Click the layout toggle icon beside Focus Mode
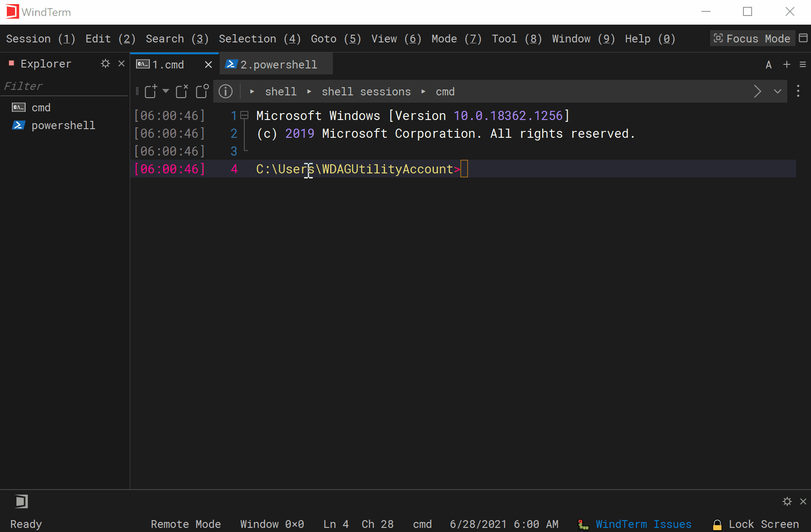Viewport: 811px width, 532px height. click(803, 38)
